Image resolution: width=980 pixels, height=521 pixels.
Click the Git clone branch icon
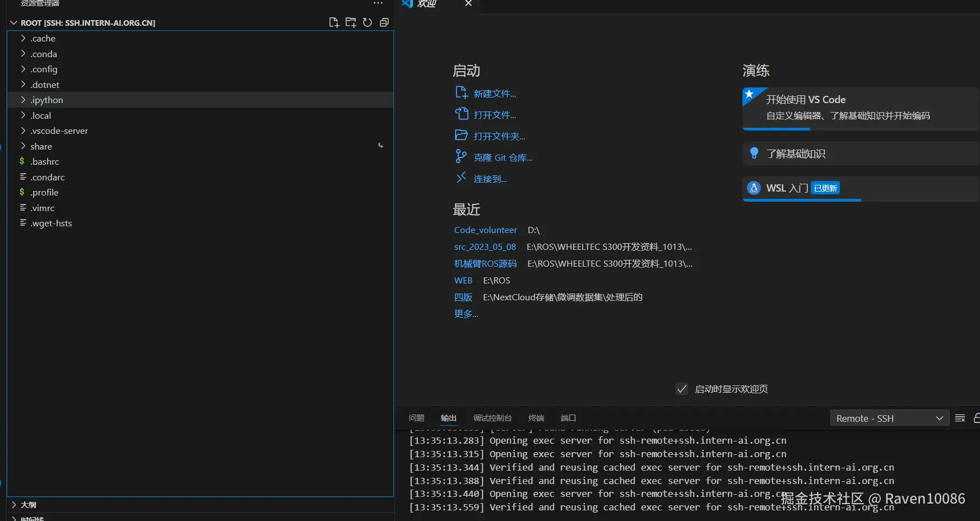461,156
